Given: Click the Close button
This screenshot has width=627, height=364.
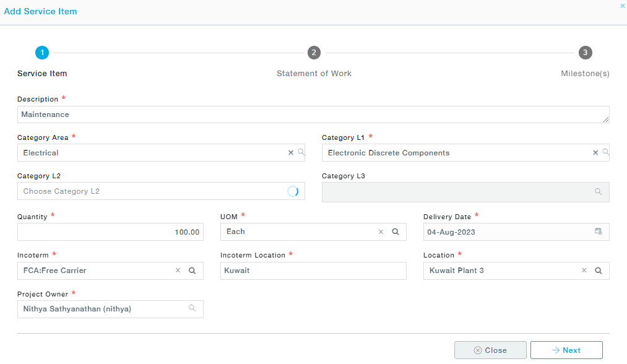Looking at the screenshot, I should pyautogui.click(x=490, y=350).
